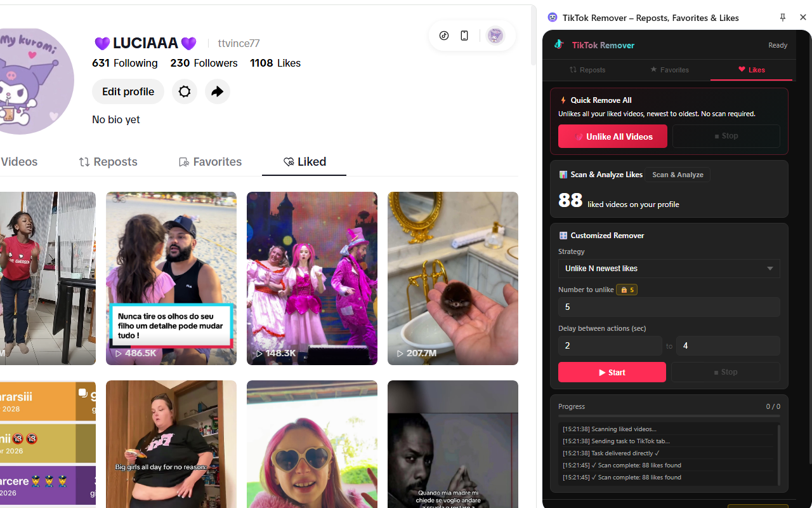Screen dimensions: 812x508
Task: Click the TikTok Remover extension logo icon
Action: pyautogui.click(x=553, y=18)
